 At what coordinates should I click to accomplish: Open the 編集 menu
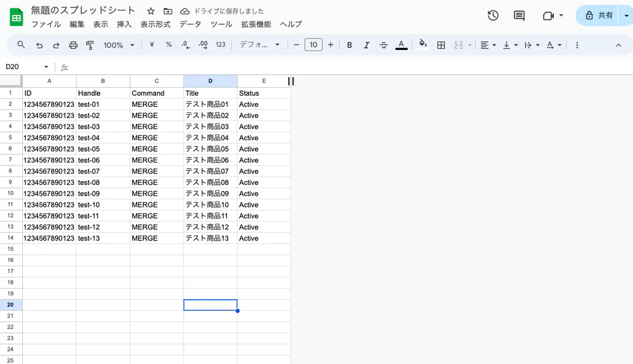click(77, 24)
